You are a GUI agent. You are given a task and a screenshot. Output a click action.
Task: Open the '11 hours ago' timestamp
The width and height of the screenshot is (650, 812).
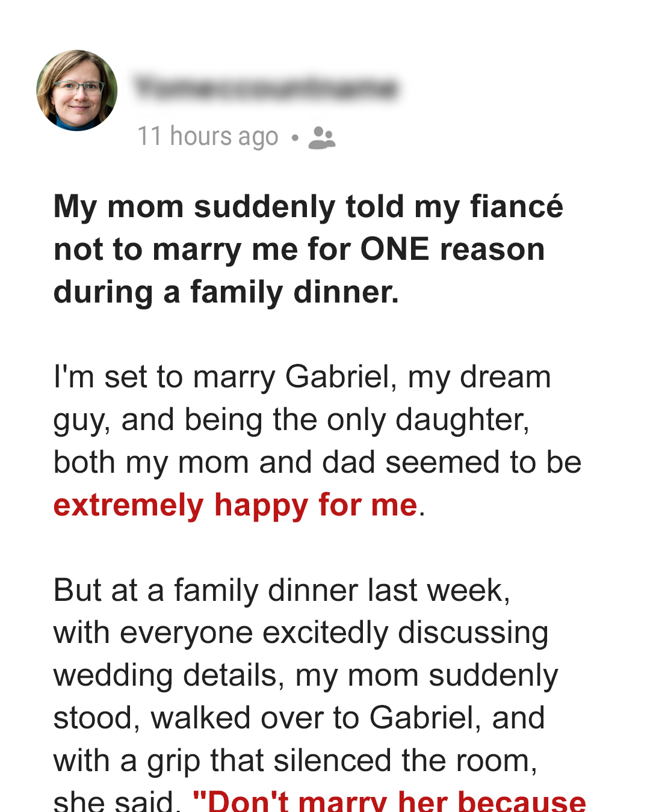click(208, 137)
